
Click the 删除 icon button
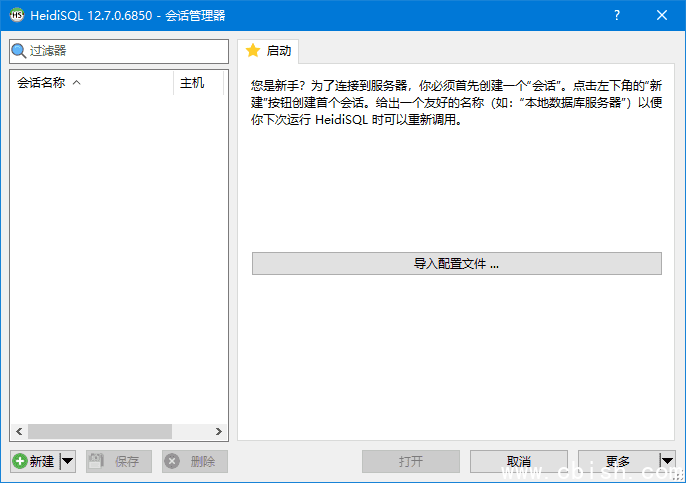(194, 461)
